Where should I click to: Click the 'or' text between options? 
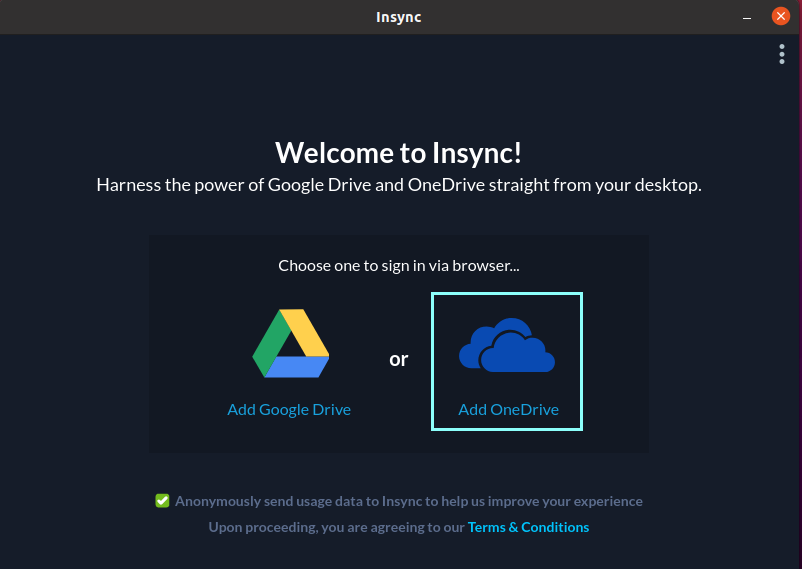coord(398,359)
